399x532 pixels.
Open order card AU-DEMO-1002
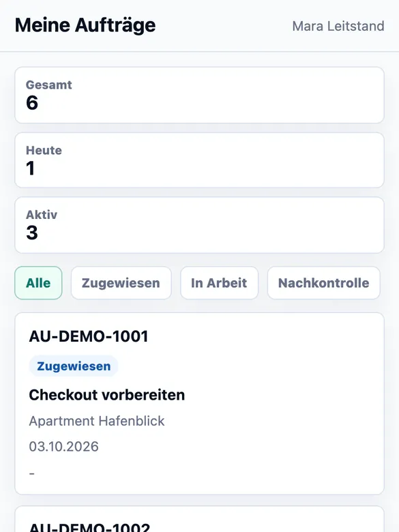point(199,519)
